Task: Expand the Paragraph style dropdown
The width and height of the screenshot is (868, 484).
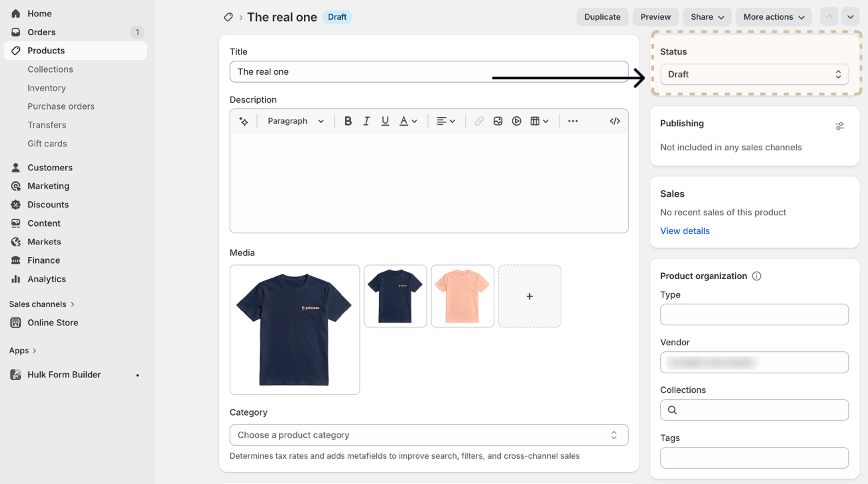Action: 295,121
